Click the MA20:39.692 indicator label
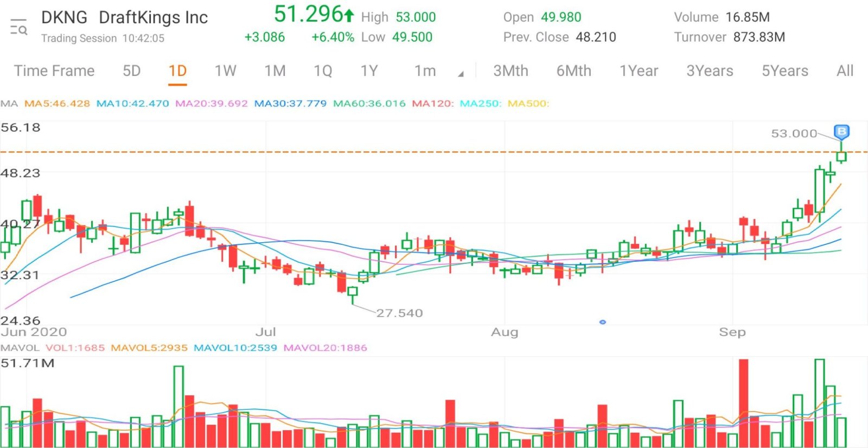Viewport: 868px width, 448px height. 212,103
